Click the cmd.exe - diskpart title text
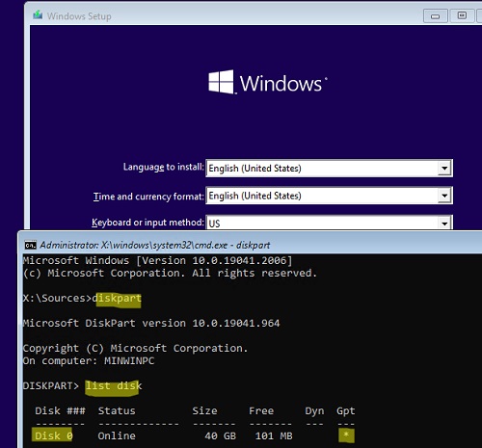This screenshot has height=448, width=482. tap(155, 245)
